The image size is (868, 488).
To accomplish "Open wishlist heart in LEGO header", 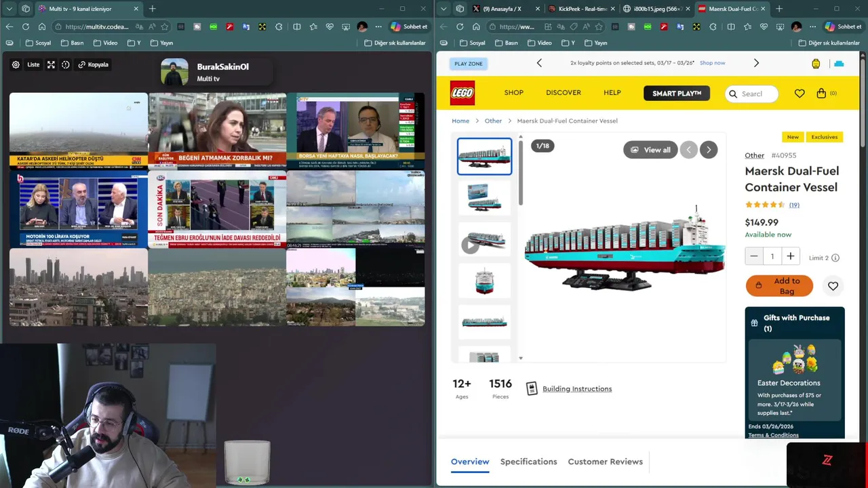I will (x=800, y=94).
